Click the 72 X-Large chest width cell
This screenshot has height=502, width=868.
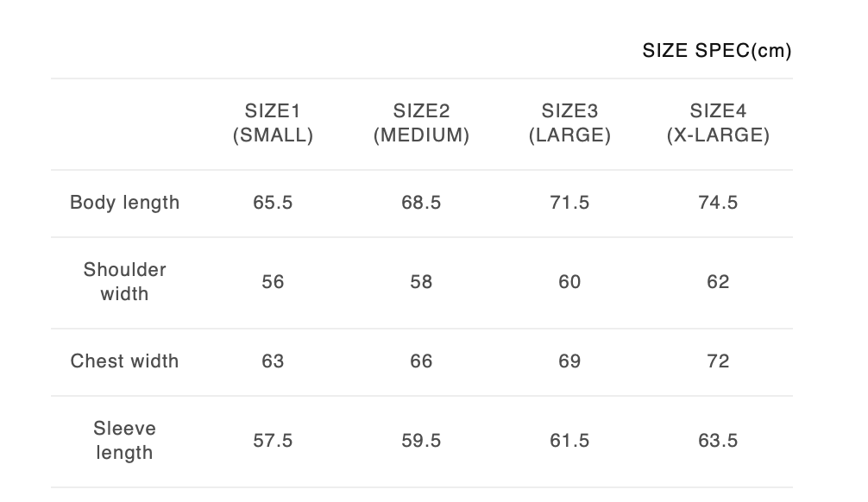(718, 361)
